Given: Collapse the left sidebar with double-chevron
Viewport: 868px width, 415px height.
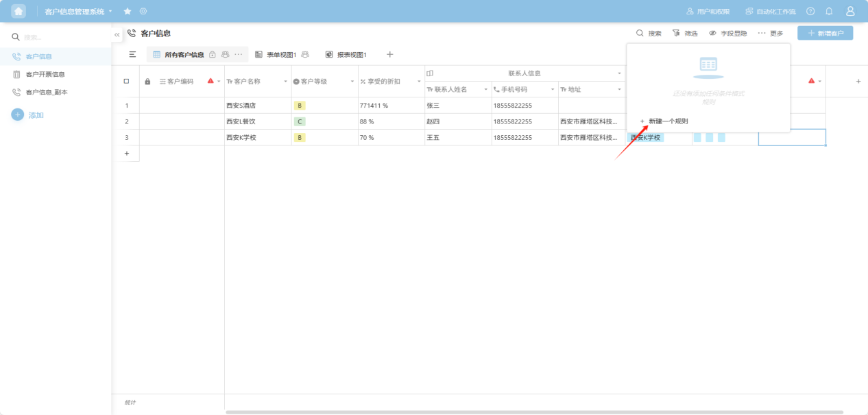Looking at the screenshot, I should pyautogui.click(x=117, y=35).
